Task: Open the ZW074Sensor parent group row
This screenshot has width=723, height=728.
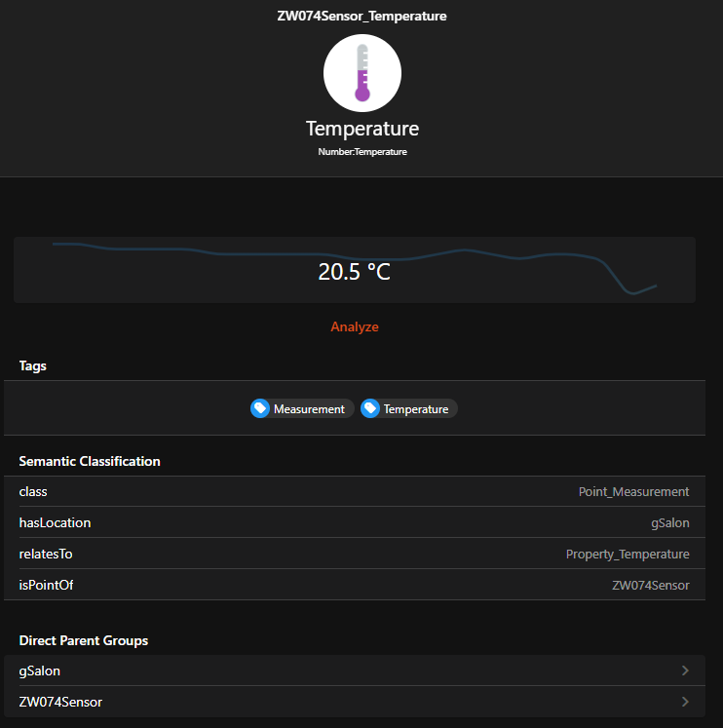Action: 355,702
